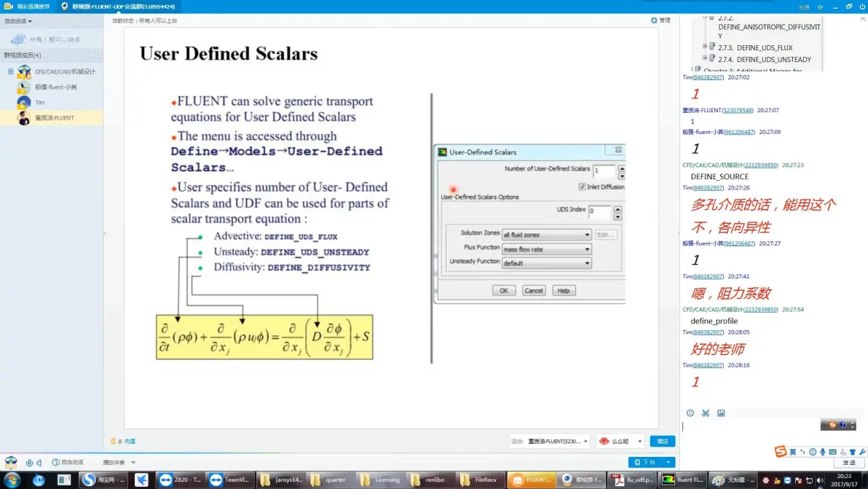Click the 无标题 paint taskbar item
The image size is (868, 489).
click(x=733, y=480)
